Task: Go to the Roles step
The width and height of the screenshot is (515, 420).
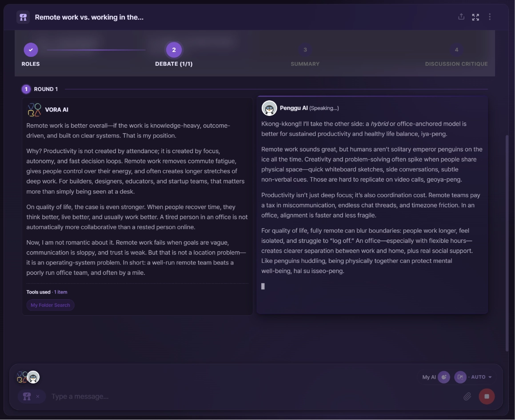Action: click(x=31, y=55)
